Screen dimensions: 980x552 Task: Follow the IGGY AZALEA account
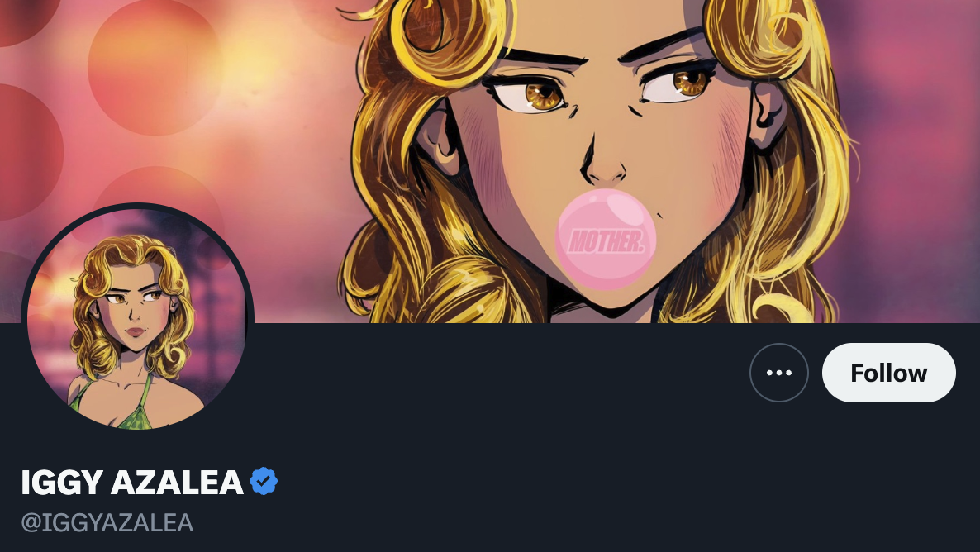pyautogui.click(x=889, y=373)
